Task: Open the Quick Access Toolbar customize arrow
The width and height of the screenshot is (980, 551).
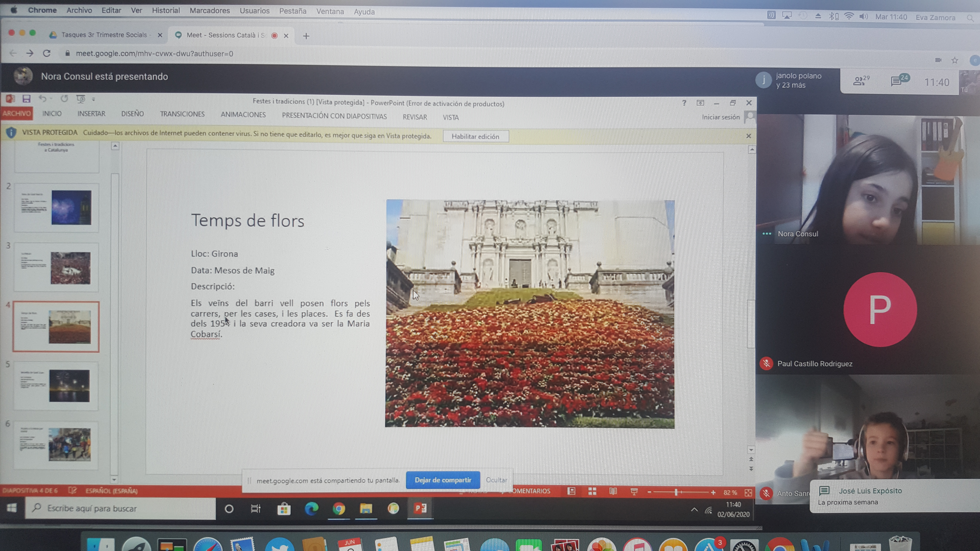Action: click(x=94, y=99)
